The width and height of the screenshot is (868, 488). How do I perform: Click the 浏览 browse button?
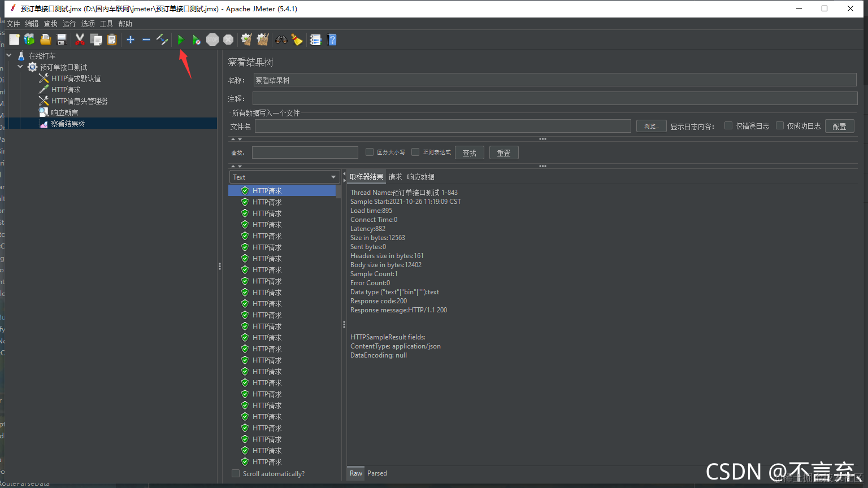(x=651, y=126)
